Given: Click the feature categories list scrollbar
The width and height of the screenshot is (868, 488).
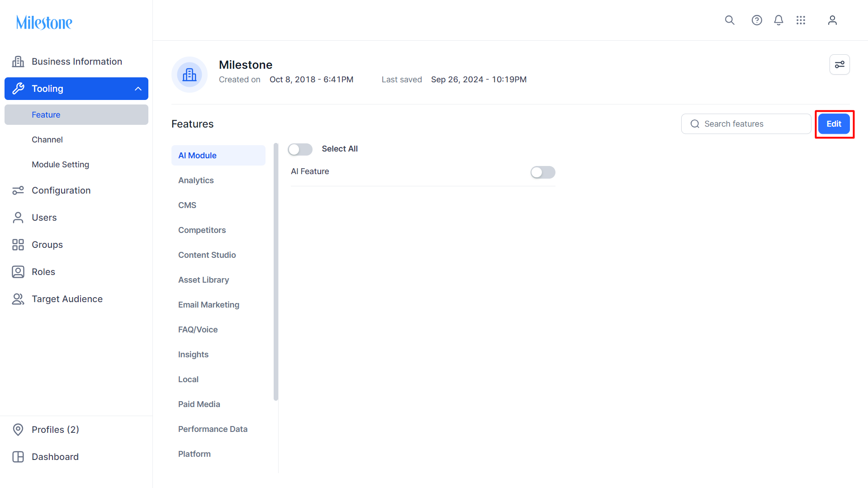Looking at the screenshot, I should [x=276, y=272].
